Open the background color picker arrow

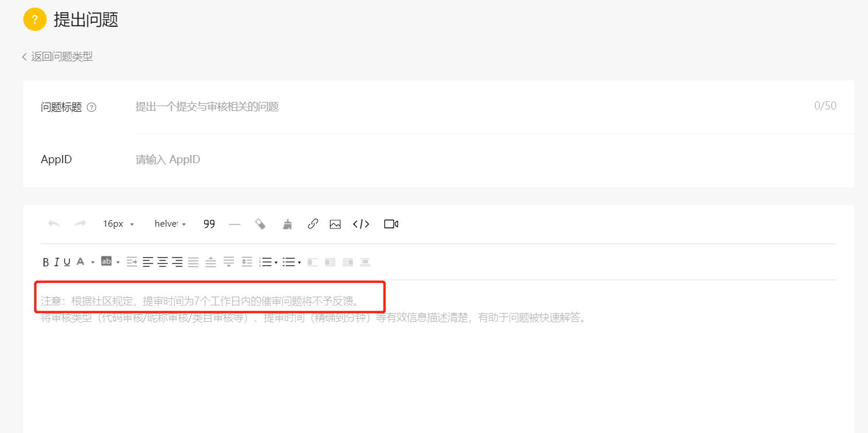click(x=118, y=262)
